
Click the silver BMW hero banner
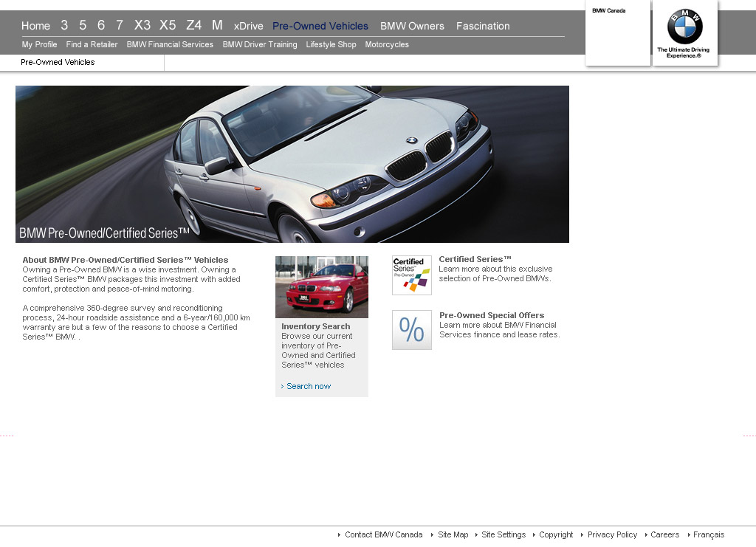[292, 165]
